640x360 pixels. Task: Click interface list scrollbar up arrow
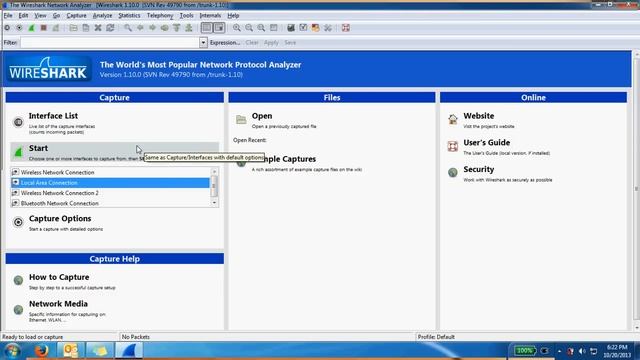214,172
